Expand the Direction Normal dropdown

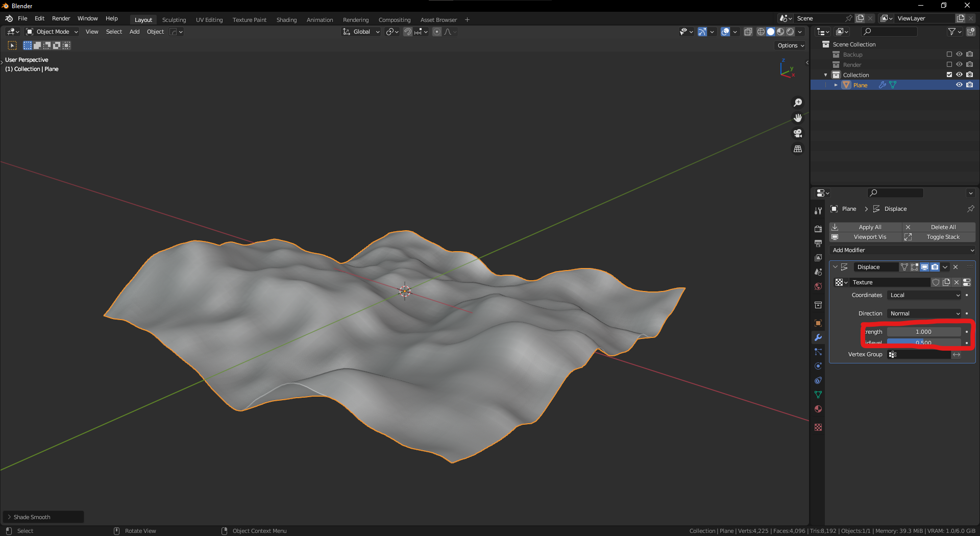coord(924,313)
